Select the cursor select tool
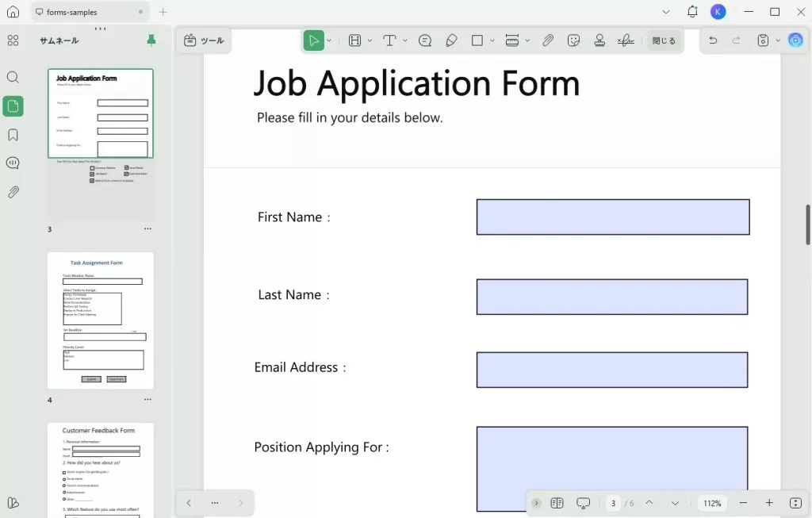The image size is (812, 518). [x=314, y=40]
